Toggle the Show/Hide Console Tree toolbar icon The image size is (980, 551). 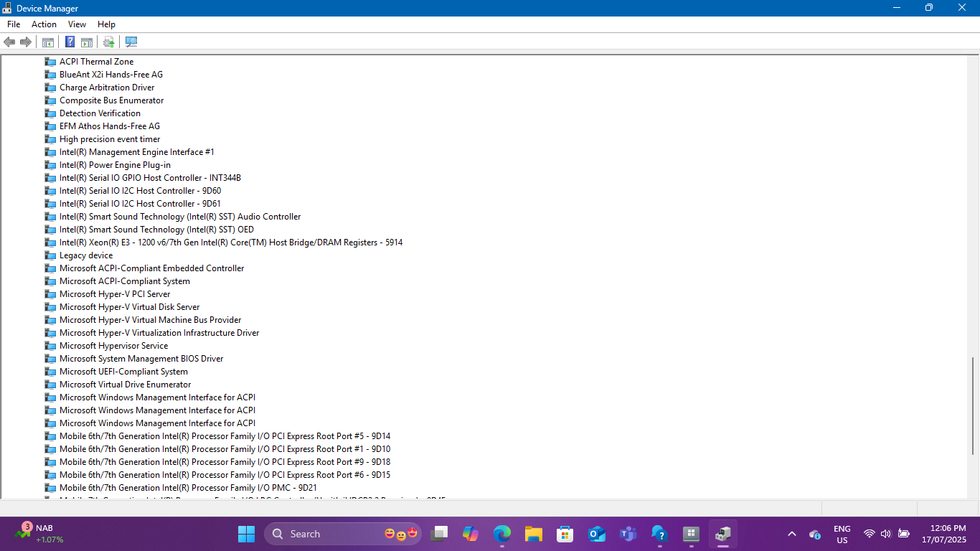point(48,42)
